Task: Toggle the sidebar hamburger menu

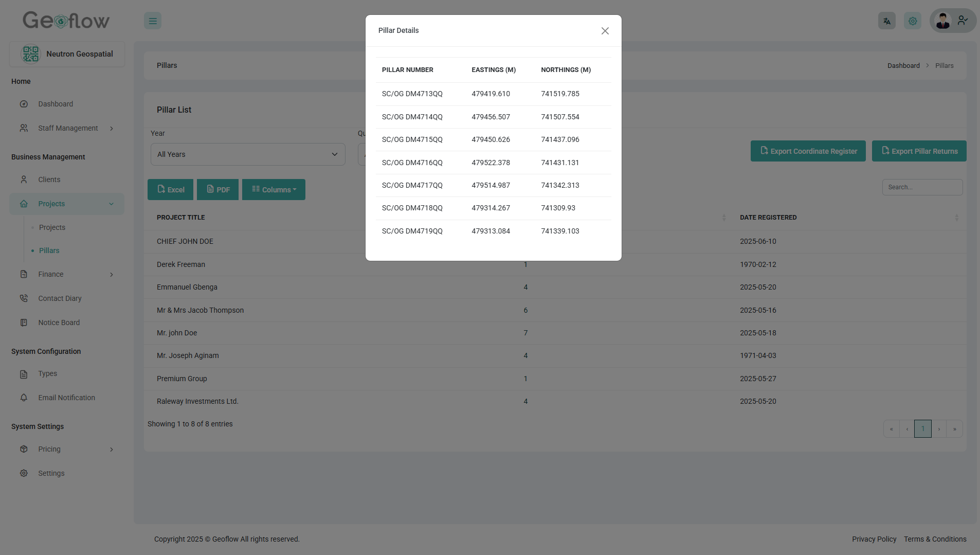Action: pyautogui.click(x=153, y=21)
